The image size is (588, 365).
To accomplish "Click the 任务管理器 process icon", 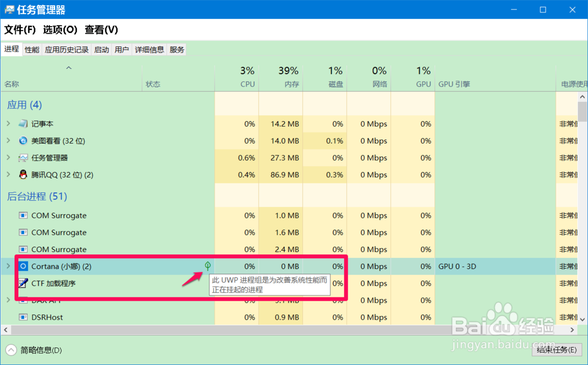I will pos(23,158).
